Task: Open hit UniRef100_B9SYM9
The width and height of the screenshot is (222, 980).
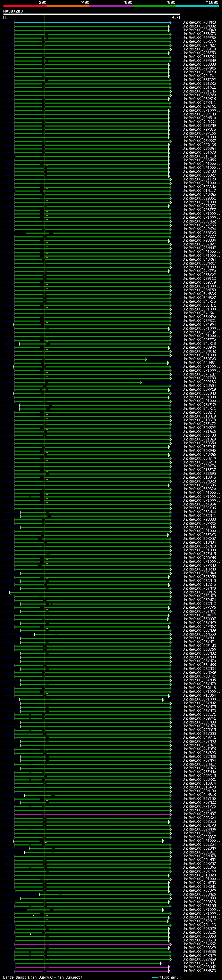Action: tap(199, 126)
